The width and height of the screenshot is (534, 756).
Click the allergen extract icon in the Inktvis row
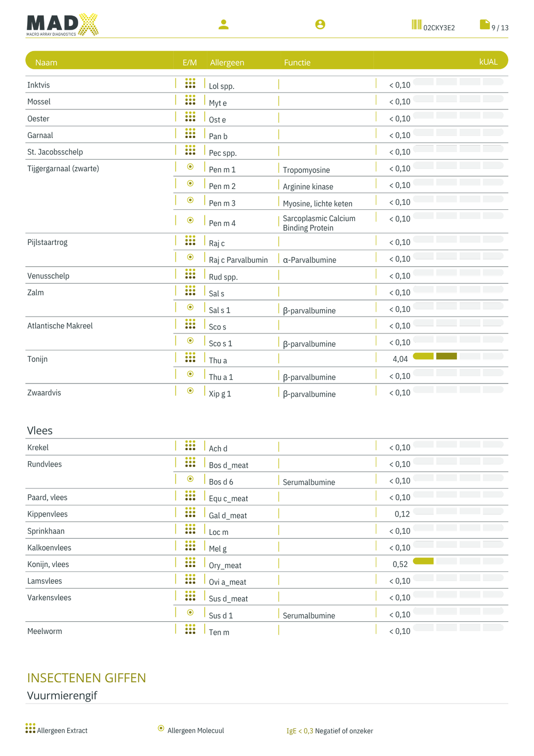tap(190, 83)
